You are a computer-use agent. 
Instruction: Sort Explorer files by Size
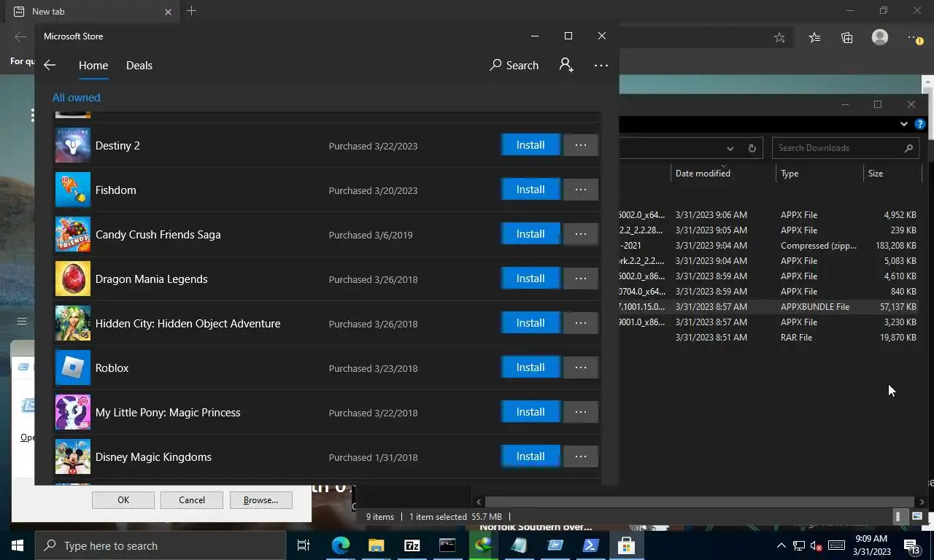pyautogui.click(x=893, y=174)
